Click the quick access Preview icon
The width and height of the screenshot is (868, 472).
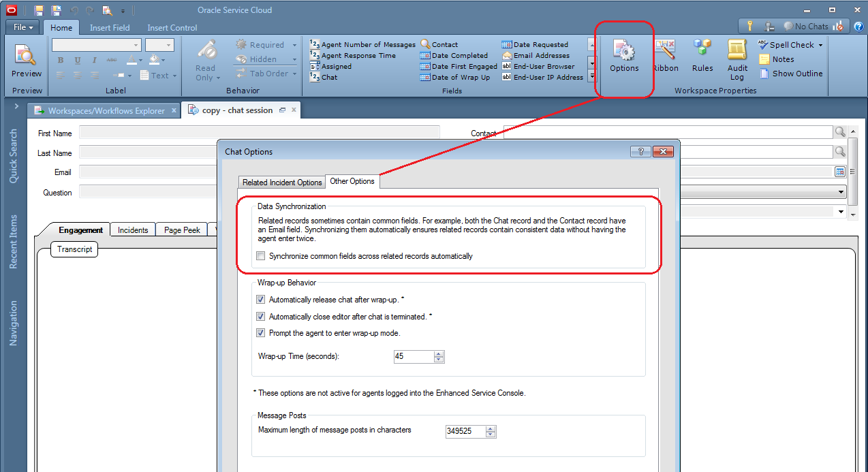108,10
